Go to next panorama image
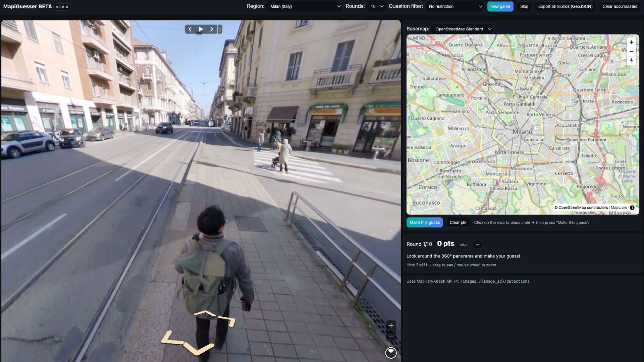This screenshot has width=644, height=362. [211, 29]
